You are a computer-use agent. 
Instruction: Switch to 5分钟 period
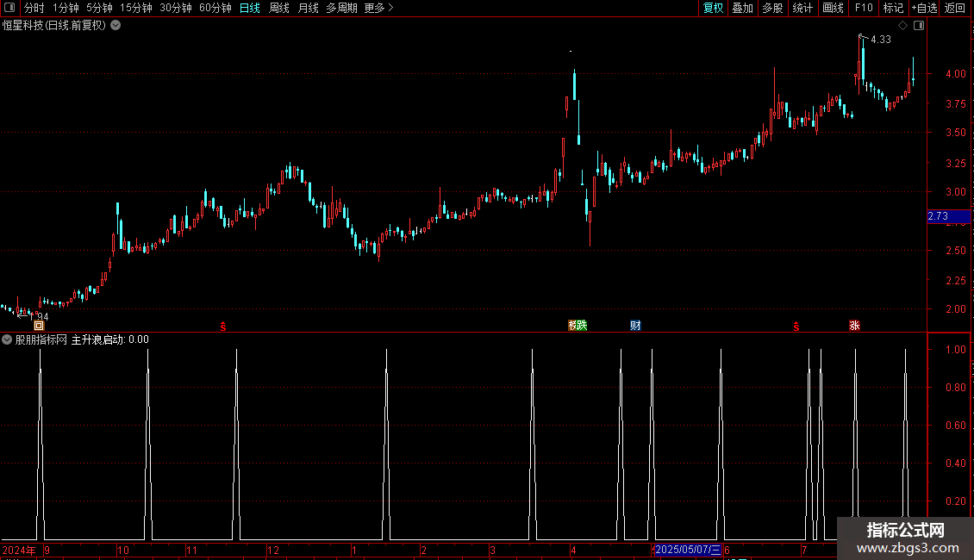[99, 8]
